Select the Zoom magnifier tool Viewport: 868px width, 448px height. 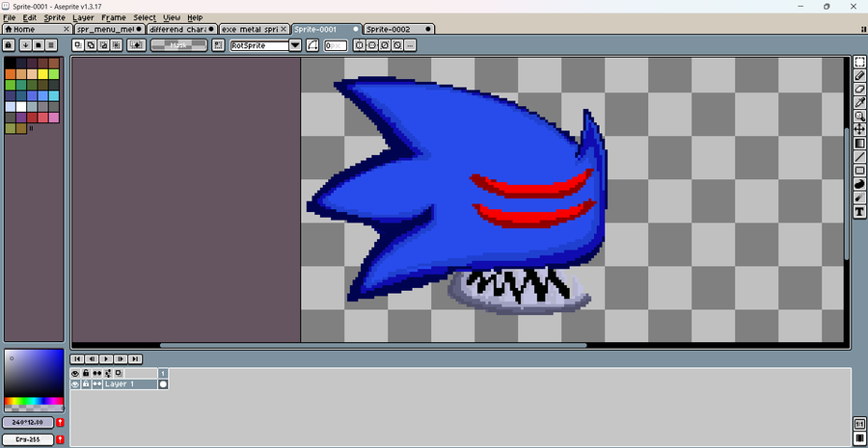(859, 117)
